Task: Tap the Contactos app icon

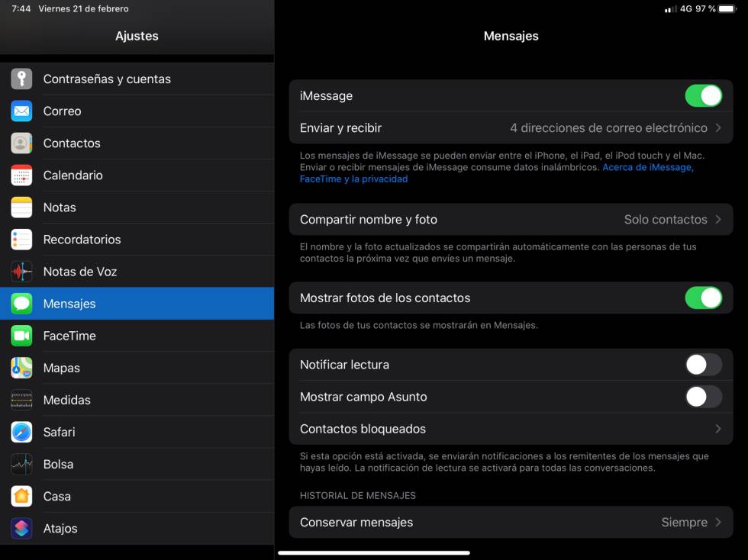Action: (x=21, y=143)
